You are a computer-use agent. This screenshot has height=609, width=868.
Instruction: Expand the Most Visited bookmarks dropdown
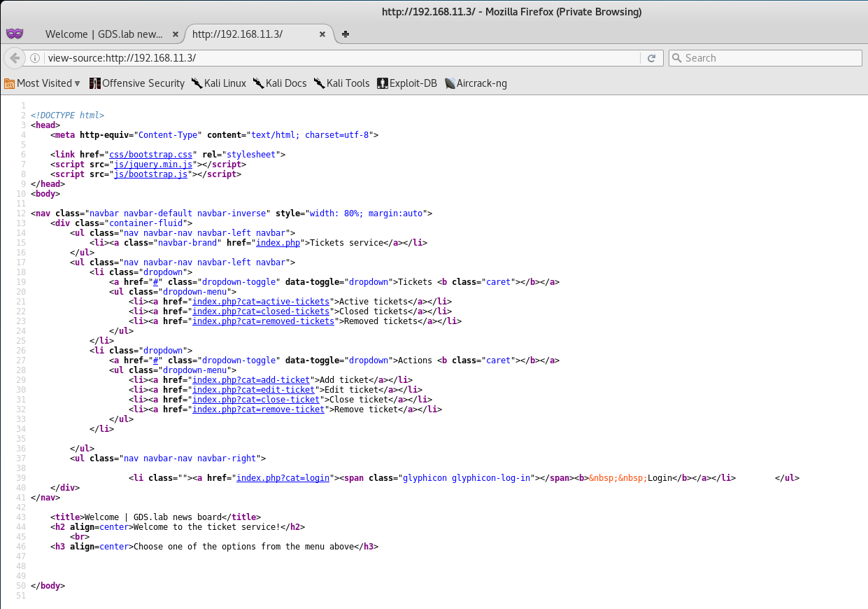pos(43,83)
